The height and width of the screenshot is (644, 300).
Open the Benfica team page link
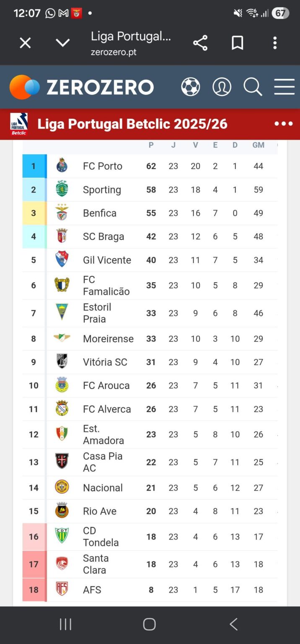[99, 213]
